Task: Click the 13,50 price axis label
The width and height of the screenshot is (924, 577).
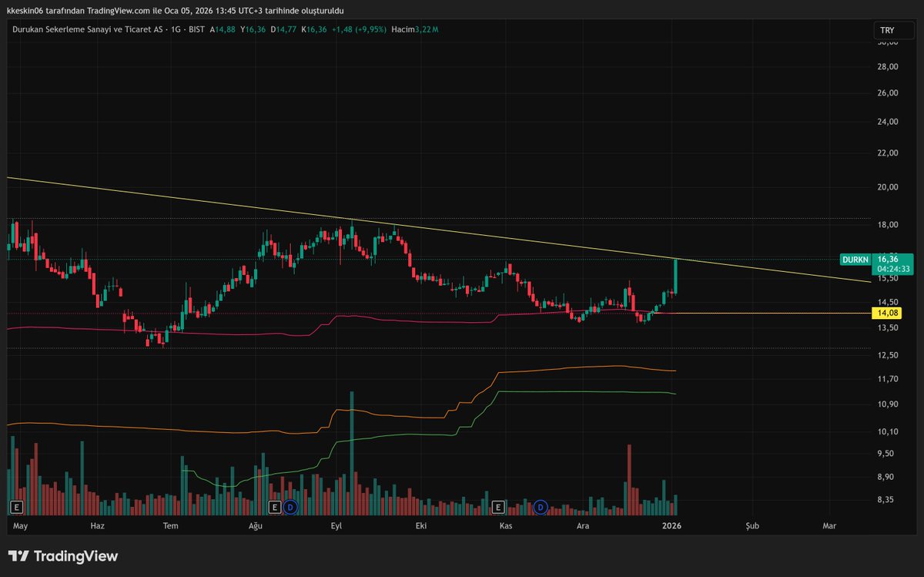Action: (888, 328)
